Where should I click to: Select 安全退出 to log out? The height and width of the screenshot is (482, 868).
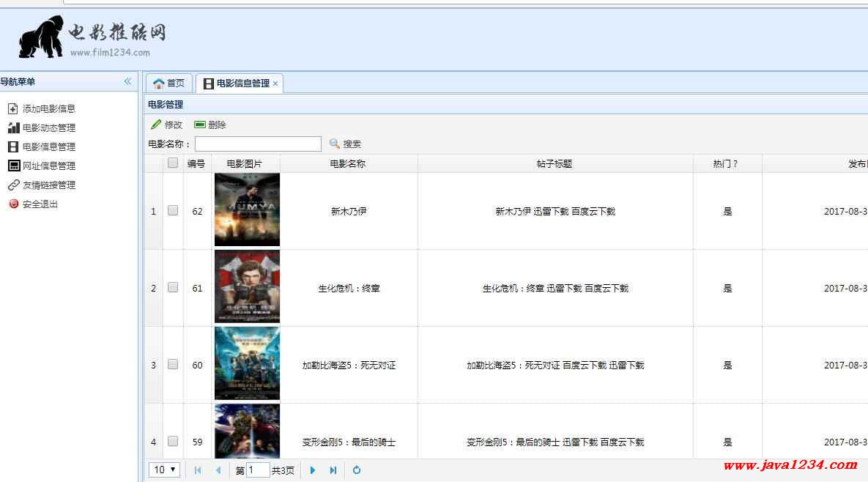pos(40,204)
